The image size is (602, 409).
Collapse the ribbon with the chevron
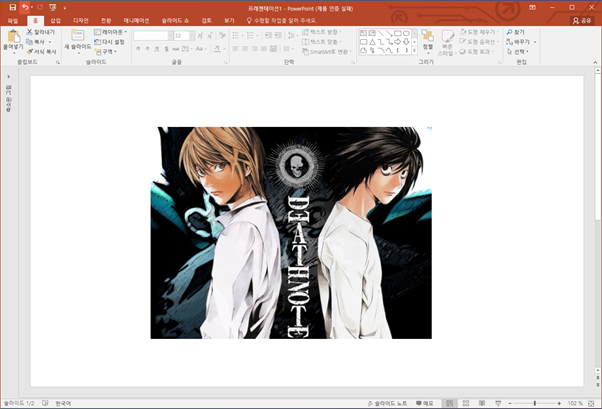(x=595, y=62)
